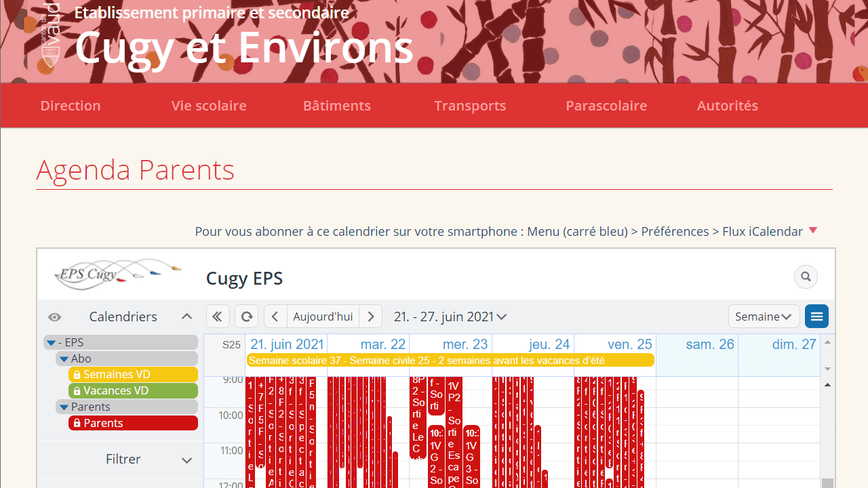Open the blue hamburger menu button
The height and width of the screenshot is (488, 868).
pos(816,317)
